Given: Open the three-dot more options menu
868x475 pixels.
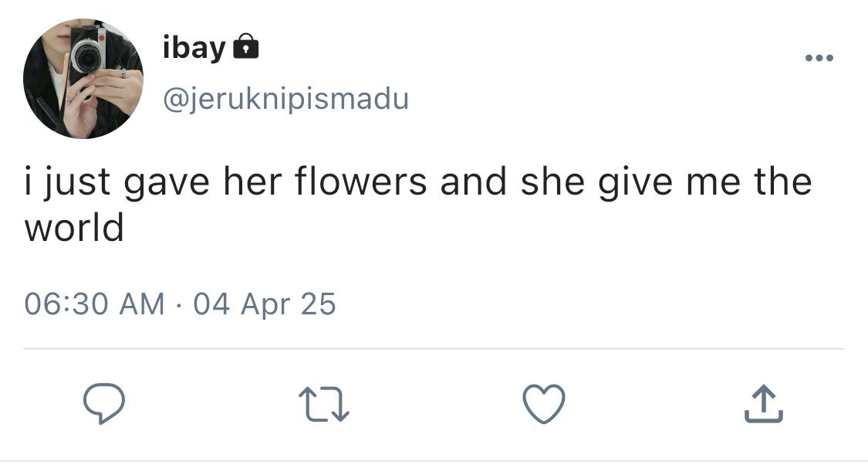Looking at the screenshot, I should pos(819,58).
